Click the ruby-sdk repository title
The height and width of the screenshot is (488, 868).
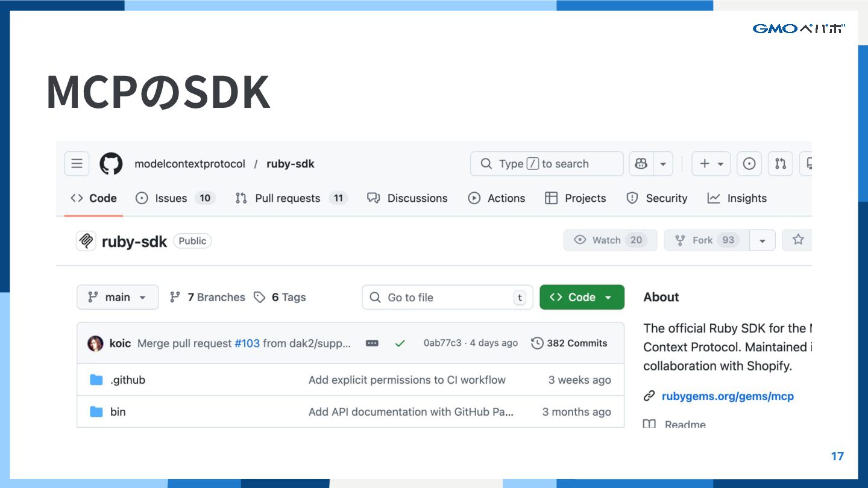point(134,242)
